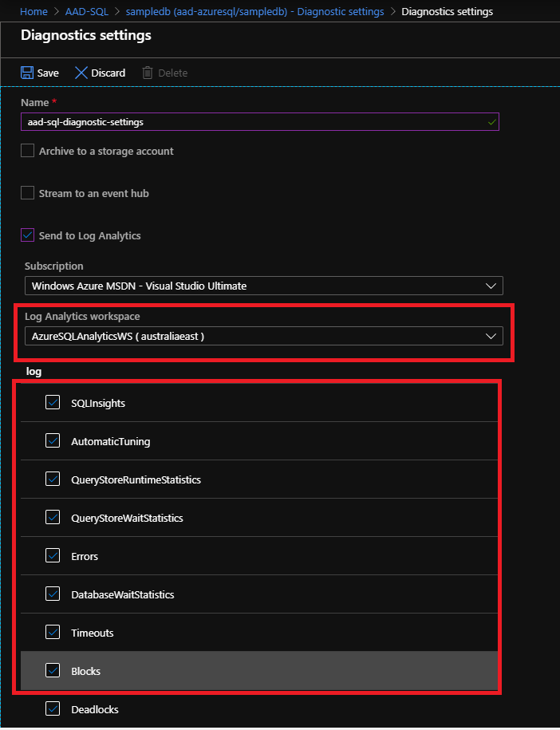This screenshot has height=730, width=560.
Task: Toggle the Errors log checkbox
Action: pos(53,555)
